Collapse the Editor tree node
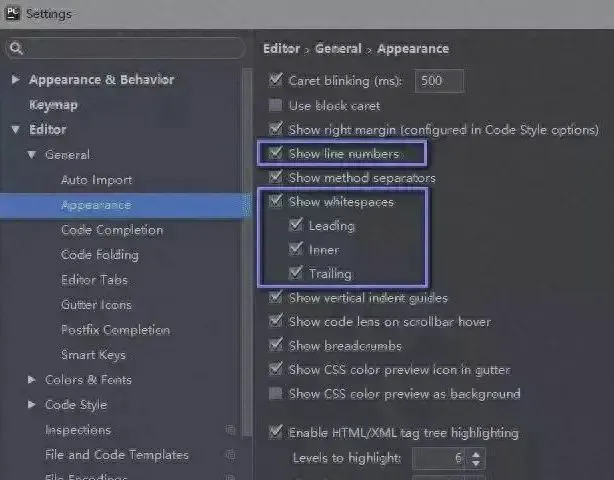Screen dimensions: 614x480 (15, 130)
